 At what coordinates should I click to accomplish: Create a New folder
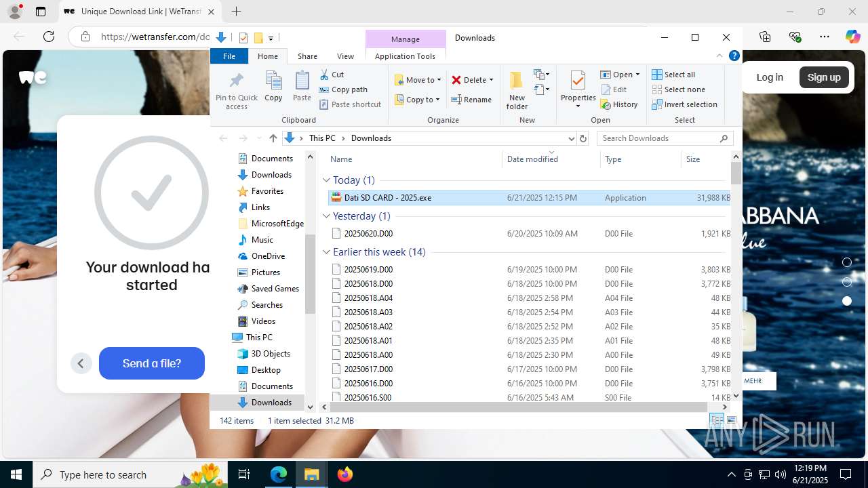517,90
